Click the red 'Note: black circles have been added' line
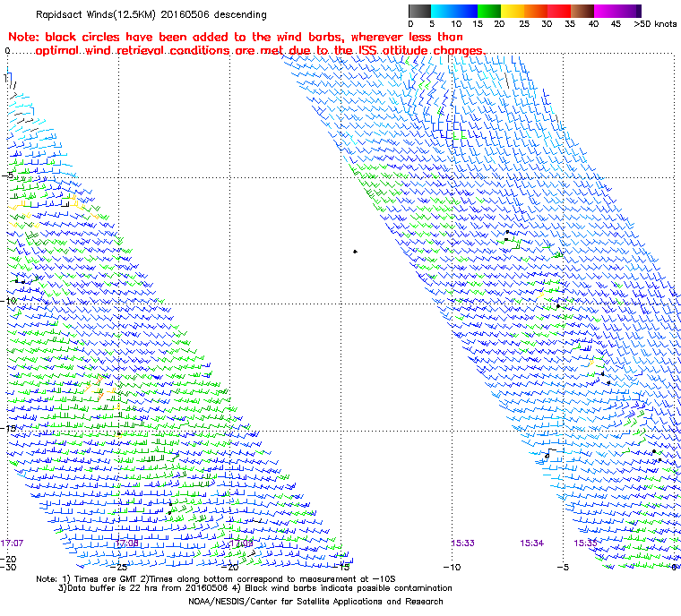Screen dimensions: 681x616 (x=236, y=37)
